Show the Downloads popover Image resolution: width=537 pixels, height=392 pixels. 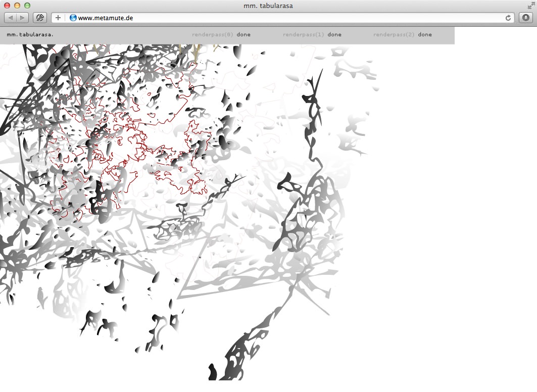[x=526, y=18]
